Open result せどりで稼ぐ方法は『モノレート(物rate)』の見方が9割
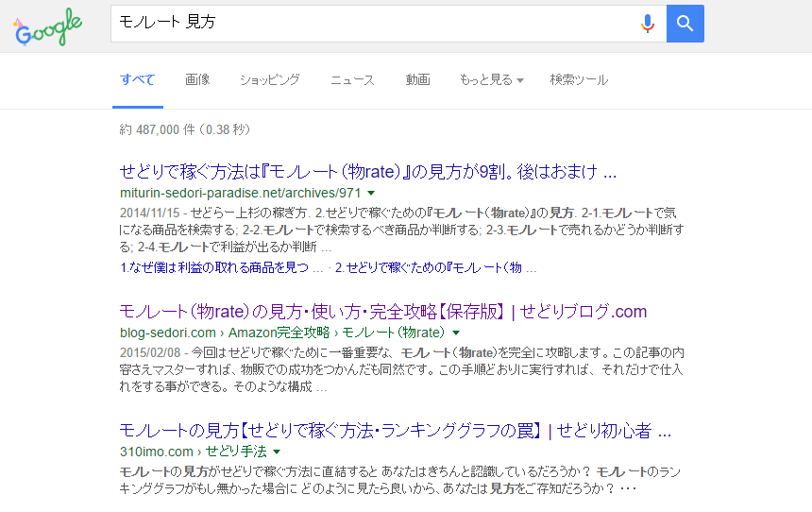Image resolution: width=812 pixels, height=512 pixels. 367,172
